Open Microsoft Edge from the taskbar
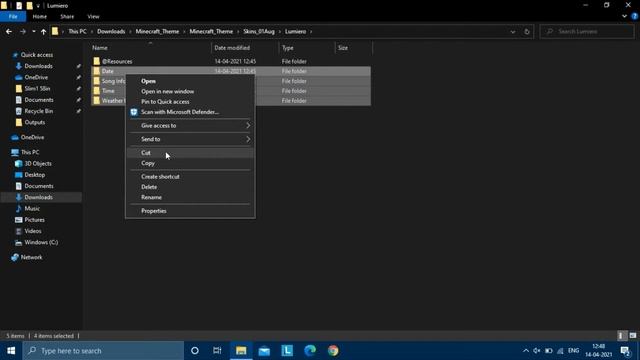 pos(310,351)
